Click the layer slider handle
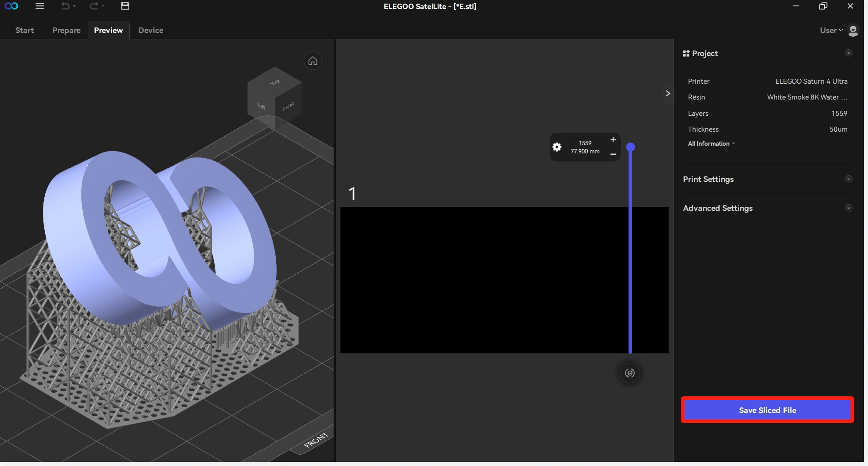This screenshot has height=466, width=868. pyautogui.click(x=631, y=147)
